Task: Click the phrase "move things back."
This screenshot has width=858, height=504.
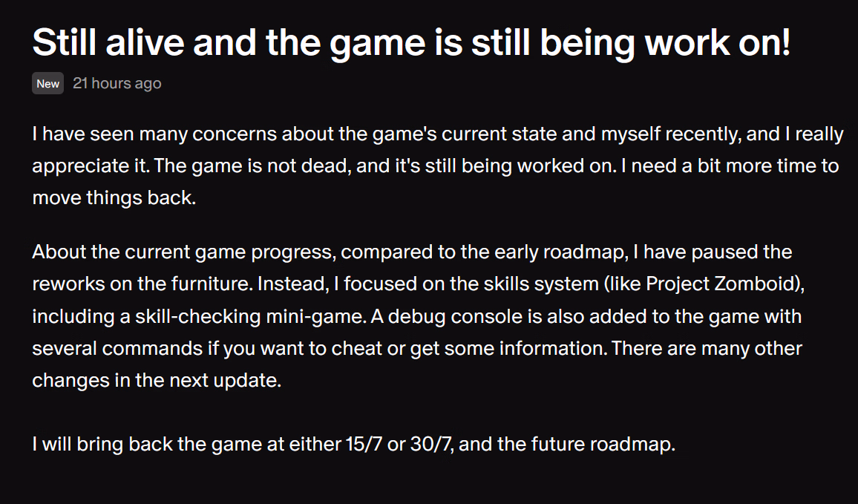Action: click(x=114, y=197)
